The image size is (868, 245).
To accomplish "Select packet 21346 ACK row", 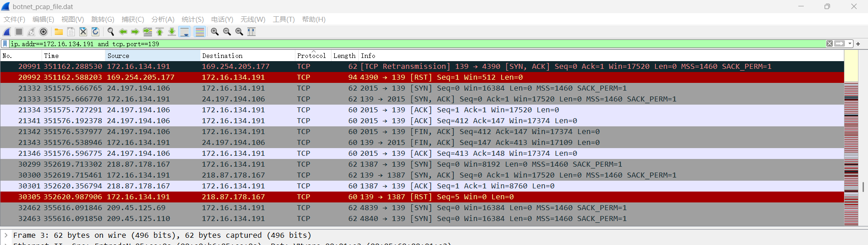I will point(422,154).
